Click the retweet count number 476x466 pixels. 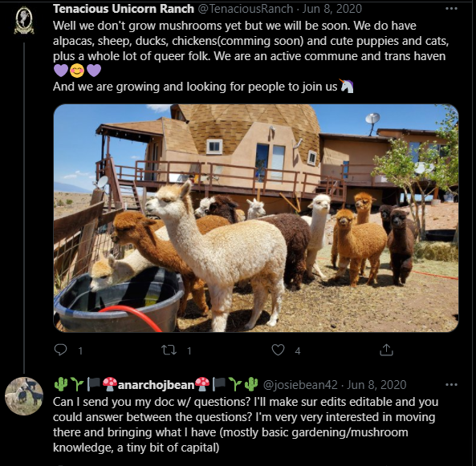189,351
